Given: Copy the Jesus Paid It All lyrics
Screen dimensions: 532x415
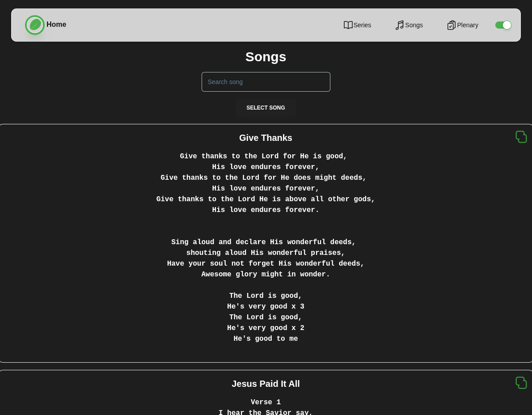Looking at the screenshot, I should coord(521,383).
